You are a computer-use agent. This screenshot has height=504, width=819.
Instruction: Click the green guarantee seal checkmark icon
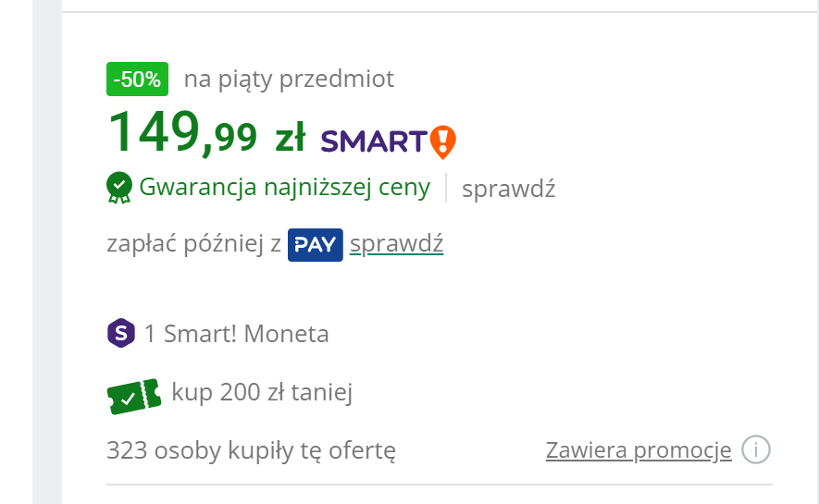pyautogui.click(x=119, y=188)
